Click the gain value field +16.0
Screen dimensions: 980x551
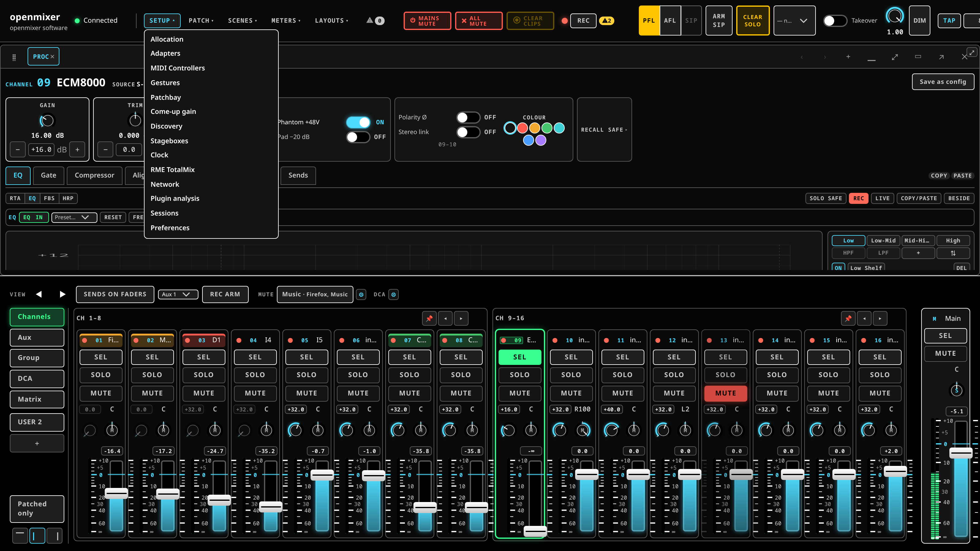(41, 149)
